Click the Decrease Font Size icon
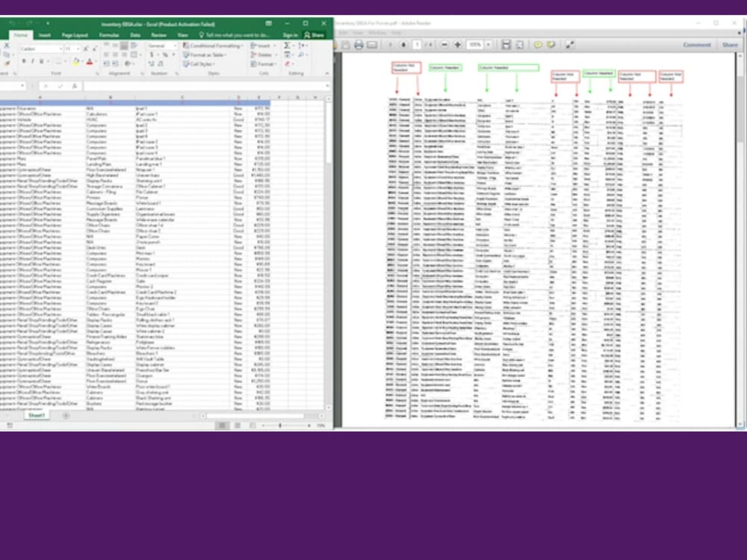 coord(94,49)
